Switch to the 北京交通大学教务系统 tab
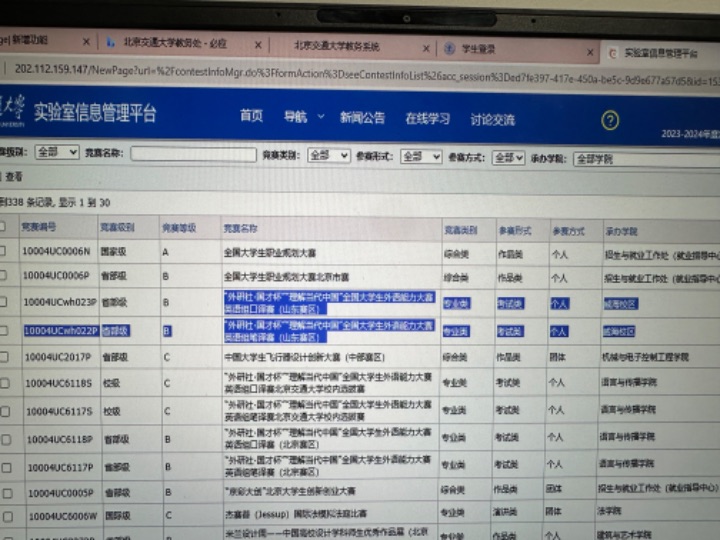Image resolution: width=720 pixels, height=540 pixels. tap(337, 46)
